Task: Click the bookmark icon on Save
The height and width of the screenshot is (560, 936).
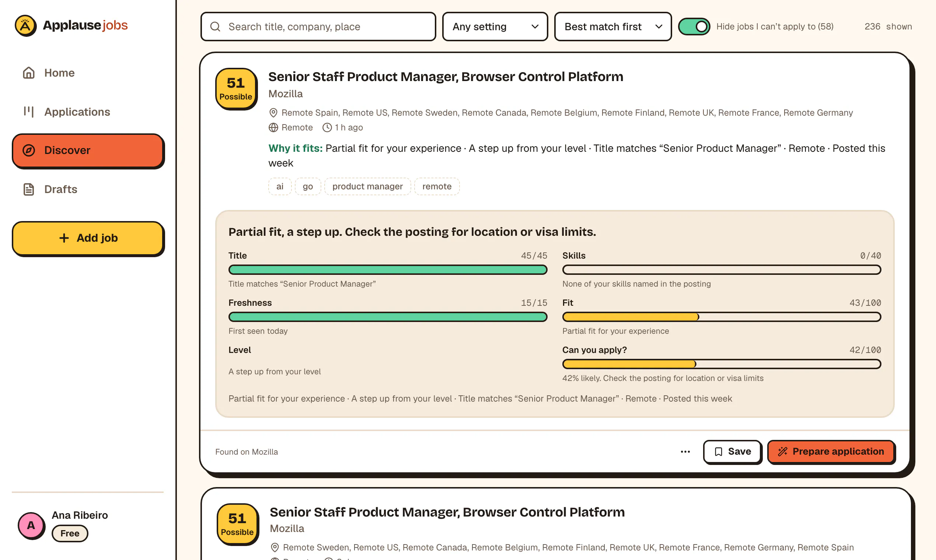Action: 719,452
